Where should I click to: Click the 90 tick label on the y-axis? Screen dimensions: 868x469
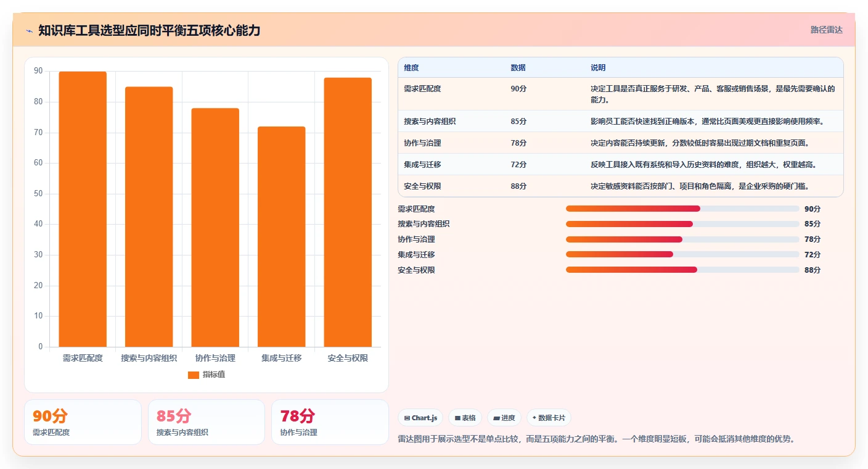(38, 72)
